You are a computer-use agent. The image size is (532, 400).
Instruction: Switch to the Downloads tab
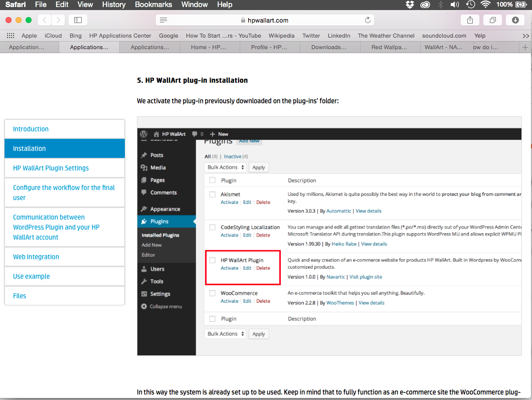pyautogui.click(x=329, y=47)
